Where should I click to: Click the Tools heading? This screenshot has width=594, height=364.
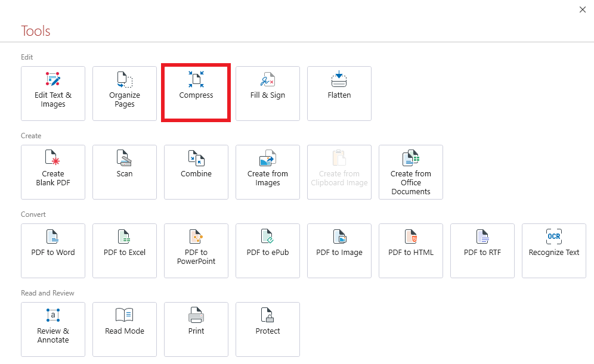(36, 31)
